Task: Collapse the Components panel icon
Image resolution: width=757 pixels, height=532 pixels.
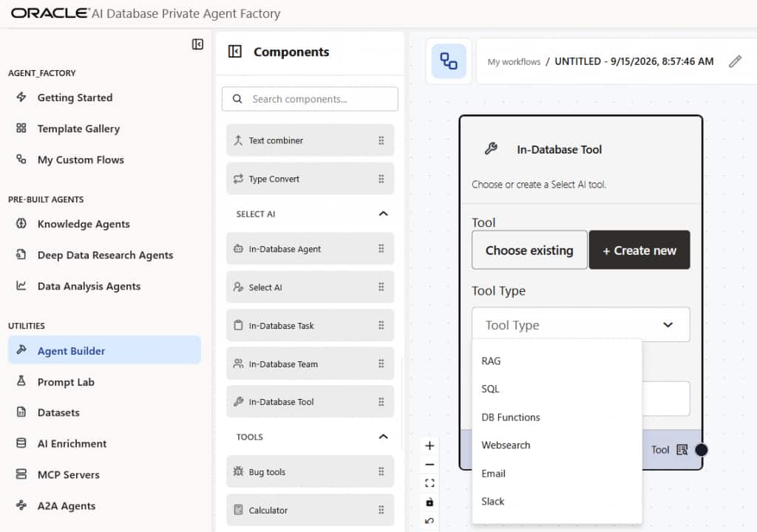Action: pos(234,52)
